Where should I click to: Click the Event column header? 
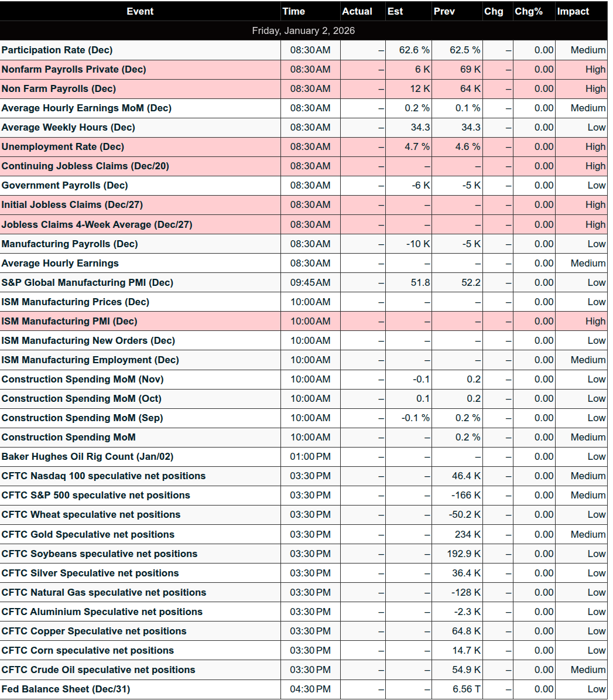click(140, 11)
